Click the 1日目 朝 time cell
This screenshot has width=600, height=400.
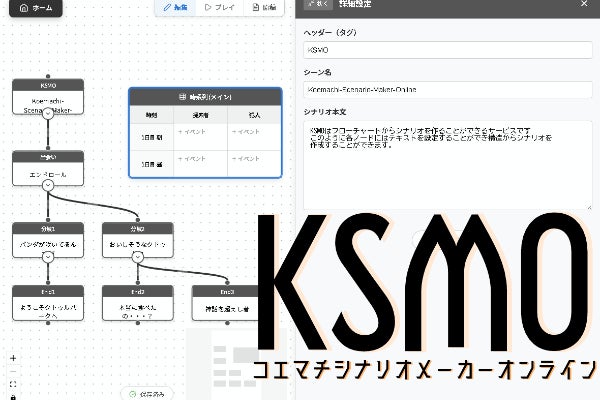click(152, 137)
